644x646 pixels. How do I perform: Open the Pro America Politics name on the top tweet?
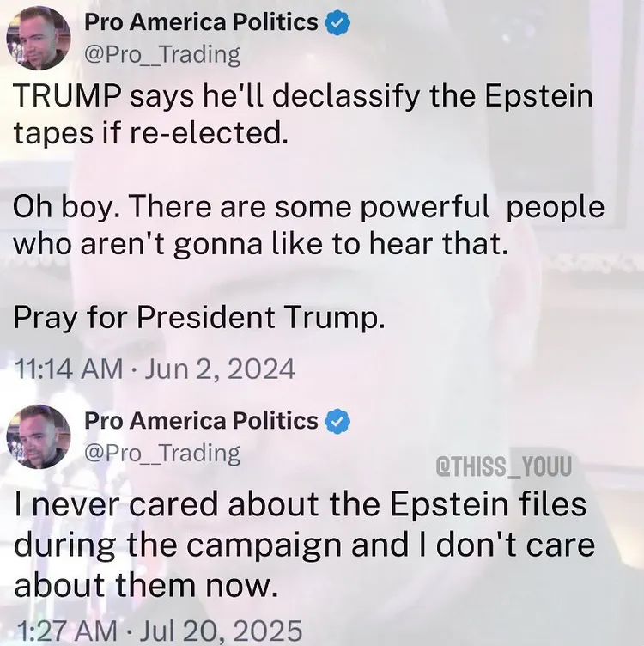[x=201, y=21]
